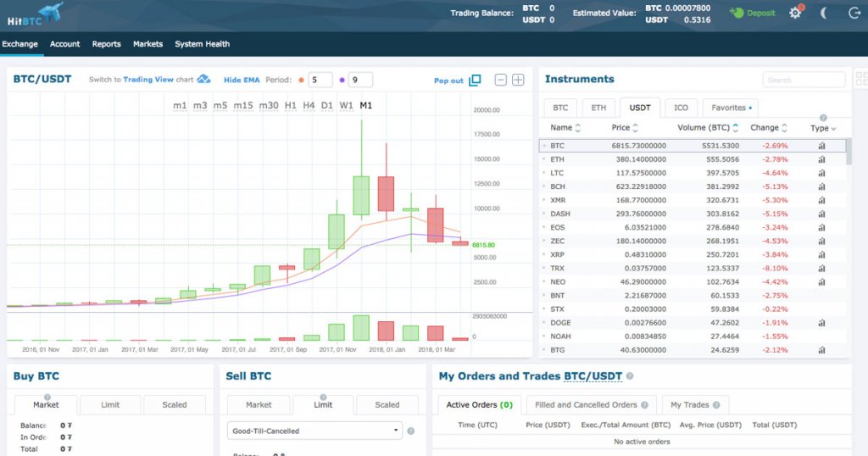Screen dimensions: 868x456
Task: Open chart icon in XMR row
Action: [x=821, y=200]
